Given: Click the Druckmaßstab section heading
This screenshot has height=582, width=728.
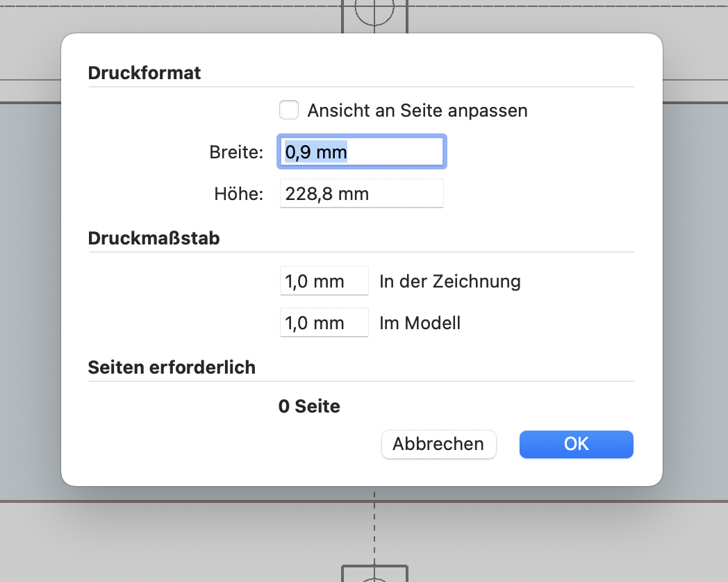Looking at the screenshot, I should click(154, 238).
